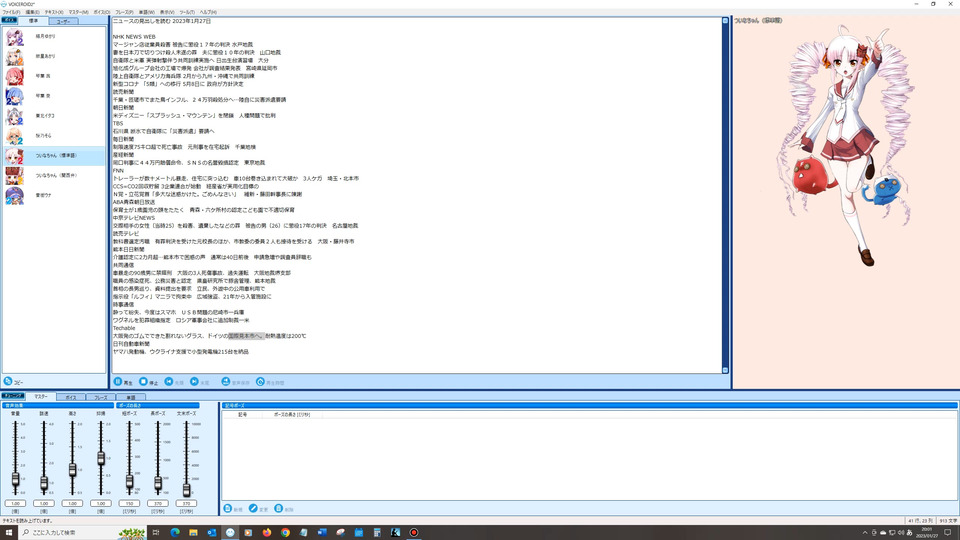Jump to end with 末尾 button
Screen dimensions: 960x540
(x=200, y=382)
